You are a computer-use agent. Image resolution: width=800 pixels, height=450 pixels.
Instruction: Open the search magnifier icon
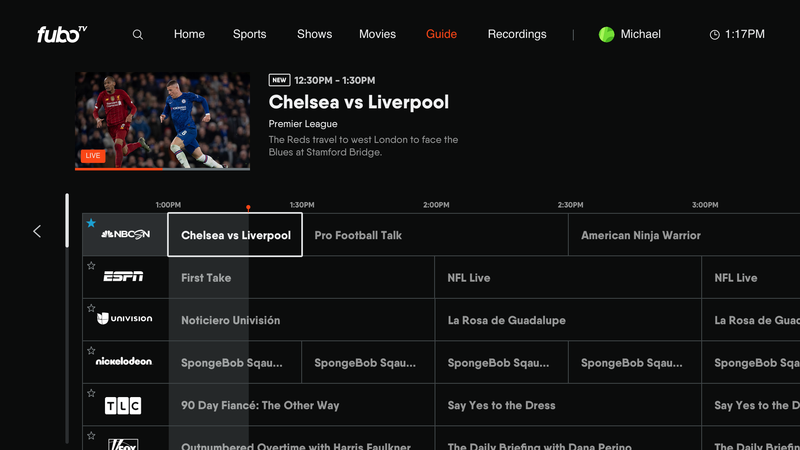[138, 35]
